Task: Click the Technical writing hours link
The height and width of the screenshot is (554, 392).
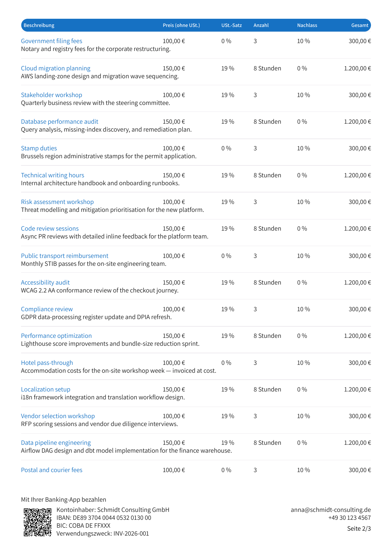Action: 53,175
